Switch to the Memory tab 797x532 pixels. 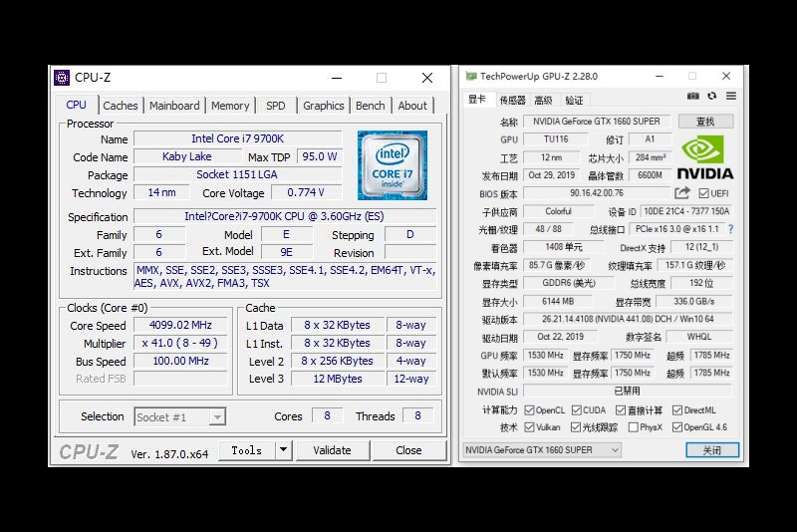click(230, 106)
